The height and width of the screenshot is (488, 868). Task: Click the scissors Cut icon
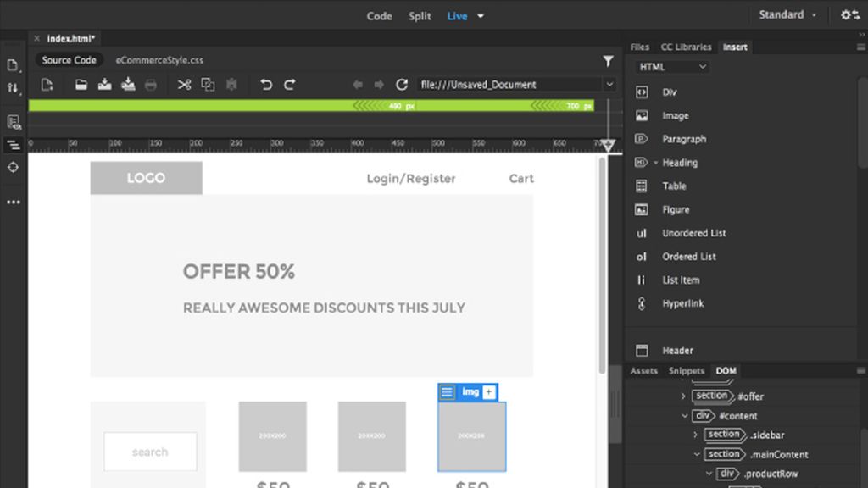pyautogui.click(x=185, y=85)
